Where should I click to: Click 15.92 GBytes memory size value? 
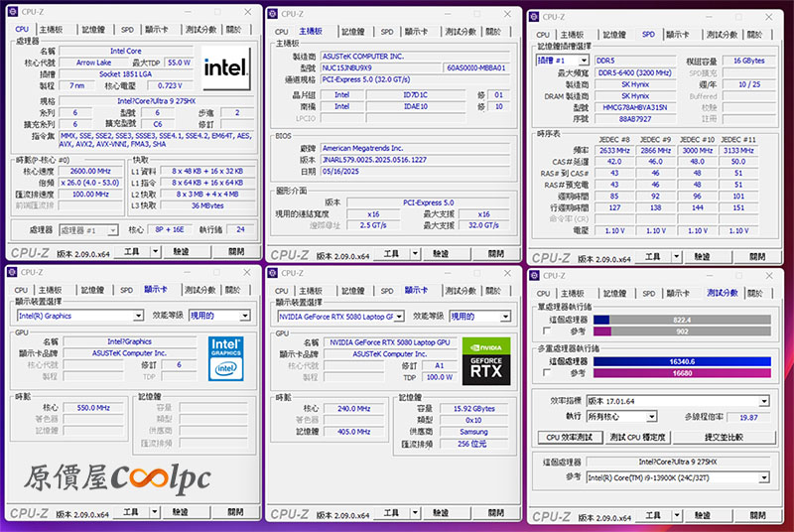[474, 409]
